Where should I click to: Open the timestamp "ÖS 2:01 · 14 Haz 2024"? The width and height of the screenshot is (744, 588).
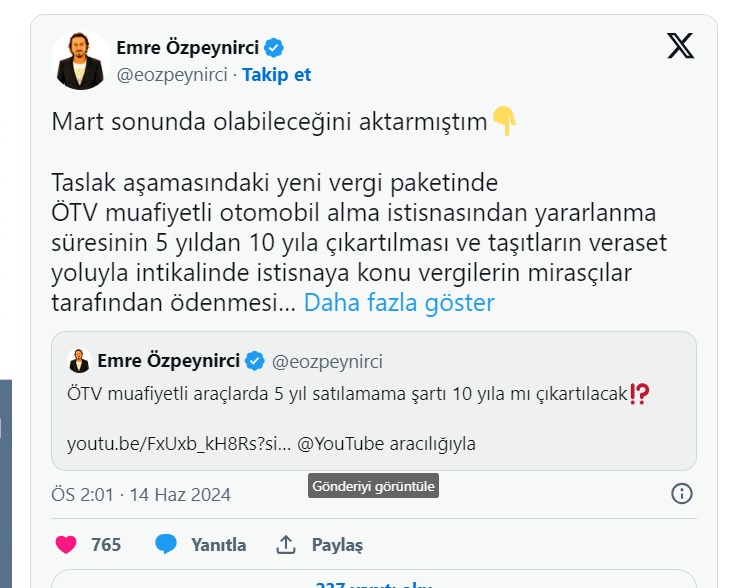[x=141, y=494]
